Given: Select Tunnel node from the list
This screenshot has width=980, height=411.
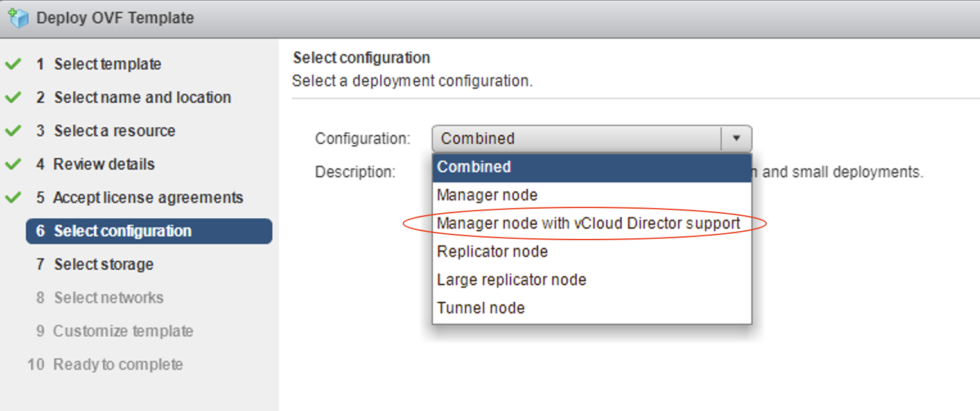Looking at the screenshot, I should click(480, 308).
